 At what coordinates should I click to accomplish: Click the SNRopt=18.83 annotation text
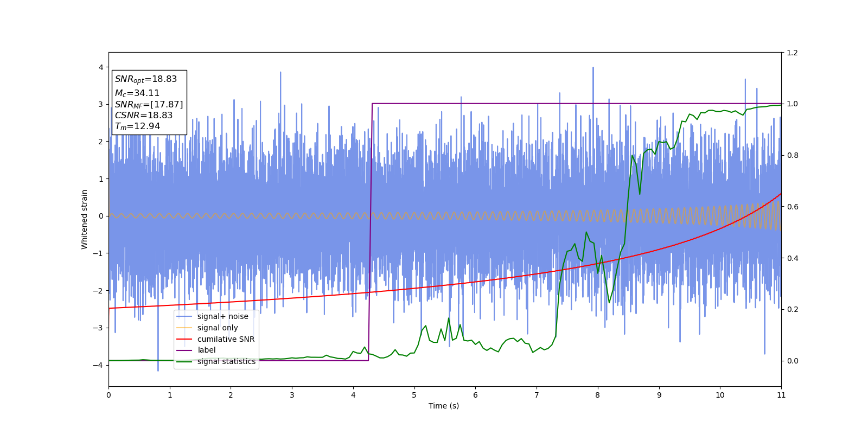pos(146,79)
